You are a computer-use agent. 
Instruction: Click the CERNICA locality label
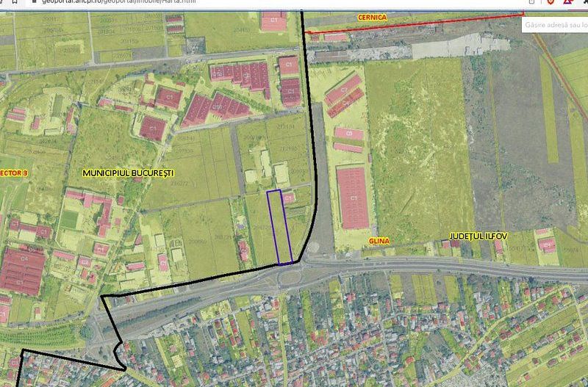point(372,18)
